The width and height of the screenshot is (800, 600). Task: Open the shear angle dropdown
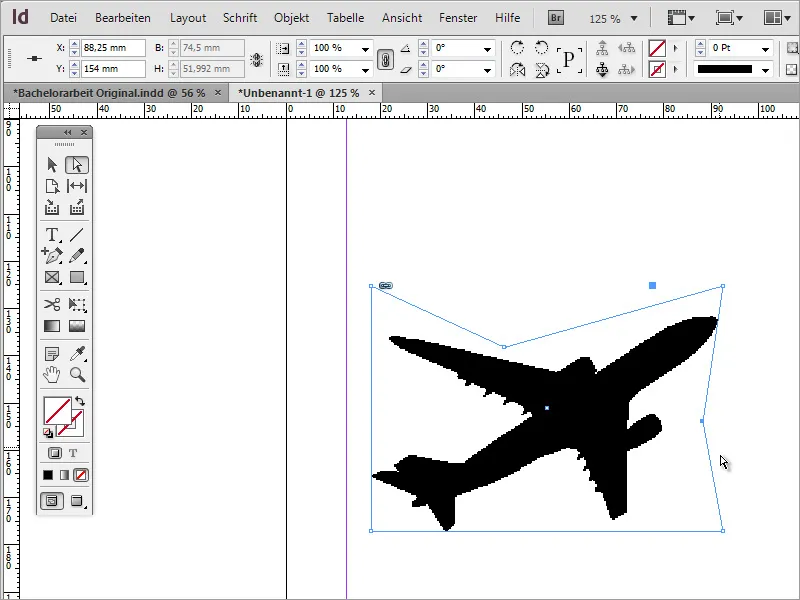click(487, 69)
